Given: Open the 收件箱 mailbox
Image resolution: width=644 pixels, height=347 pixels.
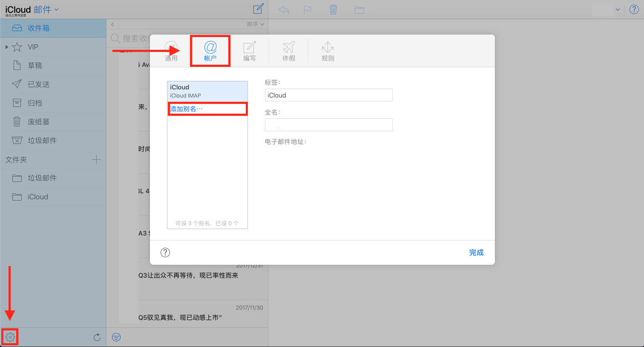Looking at the screenshot, I should coord(53,28).
